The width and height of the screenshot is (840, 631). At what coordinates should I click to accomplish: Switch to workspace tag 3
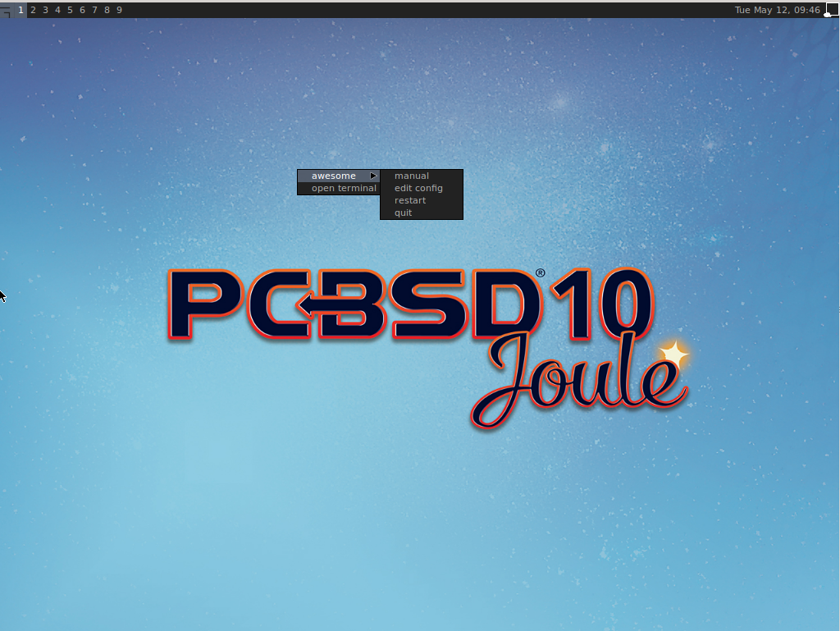tap(46, 10)
